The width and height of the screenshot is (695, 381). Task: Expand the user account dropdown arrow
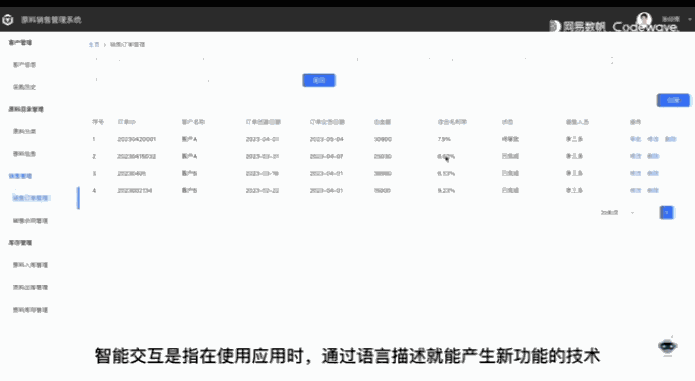pyautogui.click(x=690, y=19)
